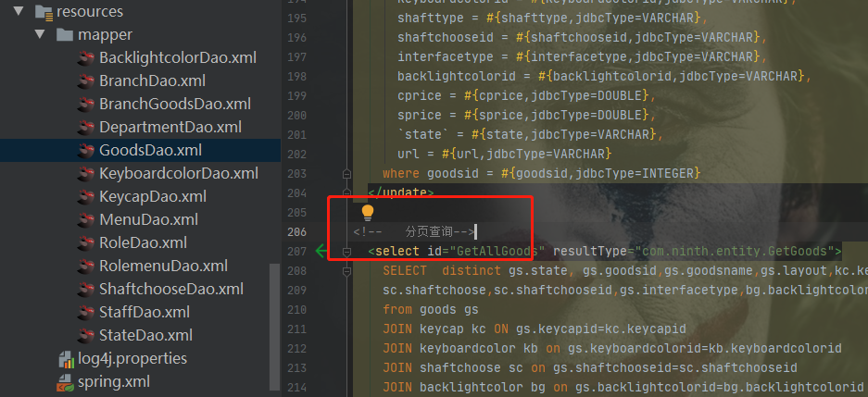Click the BranchDao.xml file icon
The width and height of the screenshot is (868, 397).
tap(85, 81)
